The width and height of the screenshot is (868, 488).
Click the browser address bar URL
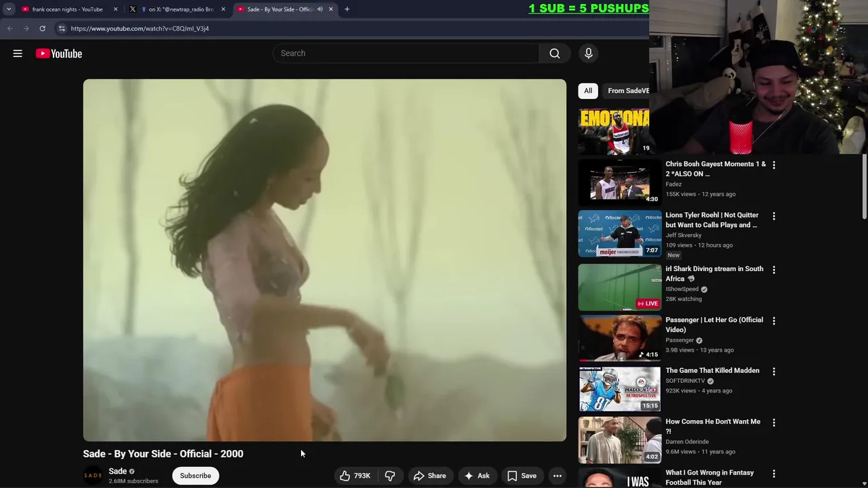pos(140,28)
